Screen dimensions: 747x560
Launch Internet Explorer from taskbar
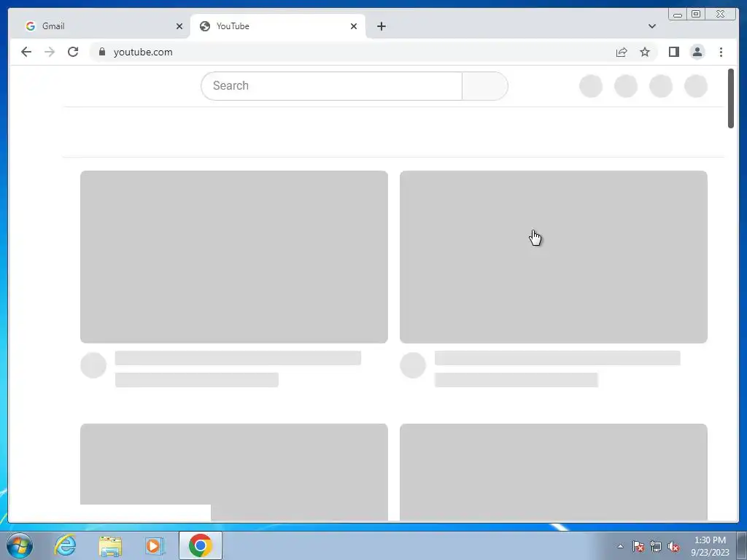coord(65,545)
